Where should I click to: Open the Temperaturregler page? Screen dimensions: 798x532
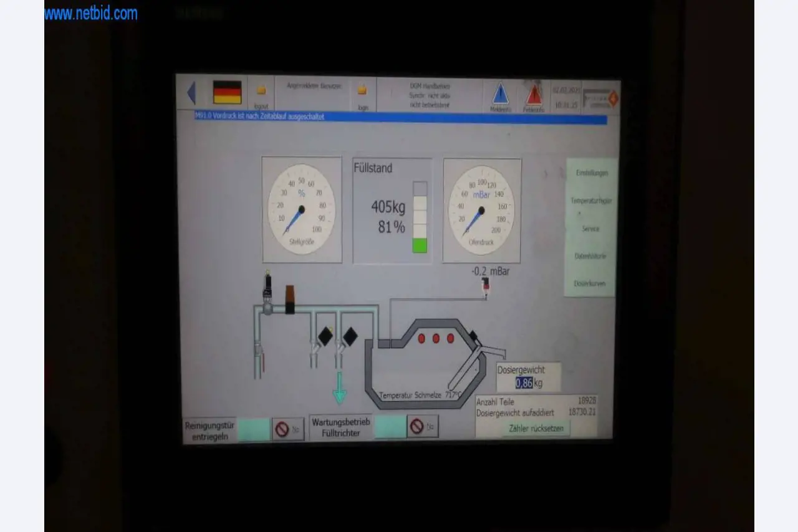(x=591, y=201)
